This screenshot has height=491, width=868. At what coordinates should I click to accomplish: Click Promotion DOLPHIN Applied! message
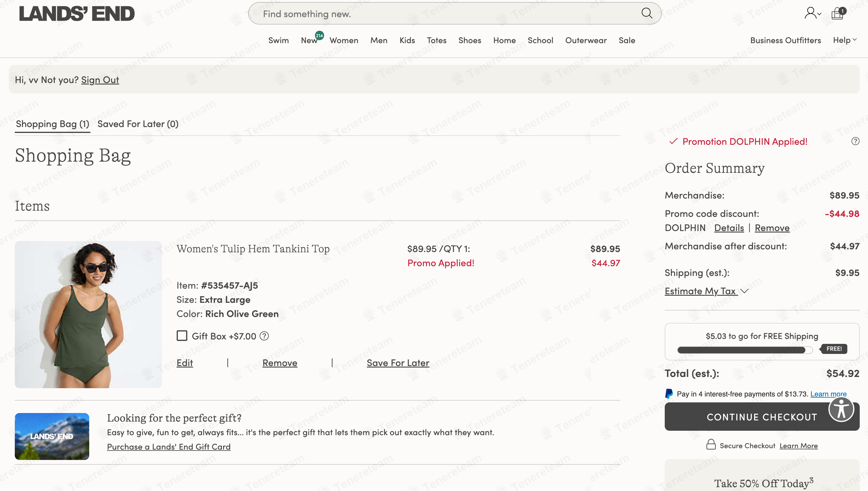point(745,142)
